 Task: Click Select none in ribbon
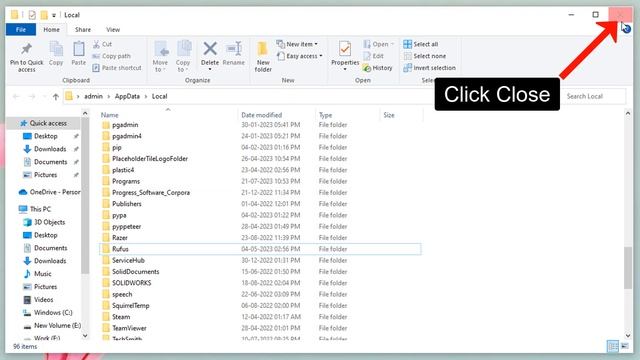[424, 56]
